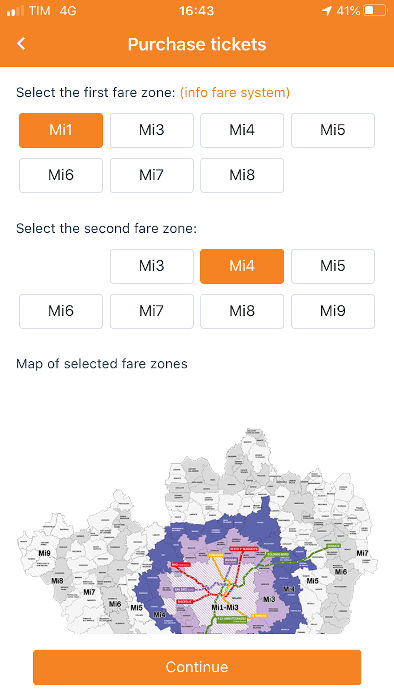The width and height of the screenshot is (394, 700).
Task: Select Mi9 as second fare zone
Action: pos(333,312)
